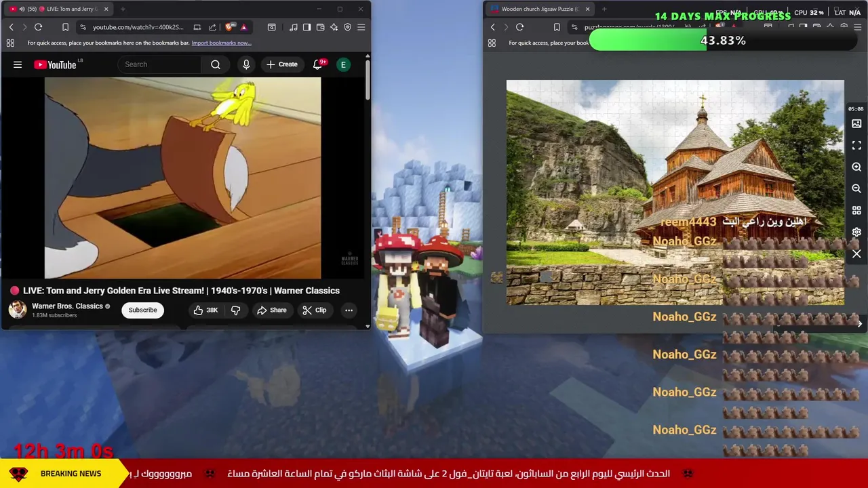Open Brave Wallet icon in YouTube window

(x=320, y=27)
